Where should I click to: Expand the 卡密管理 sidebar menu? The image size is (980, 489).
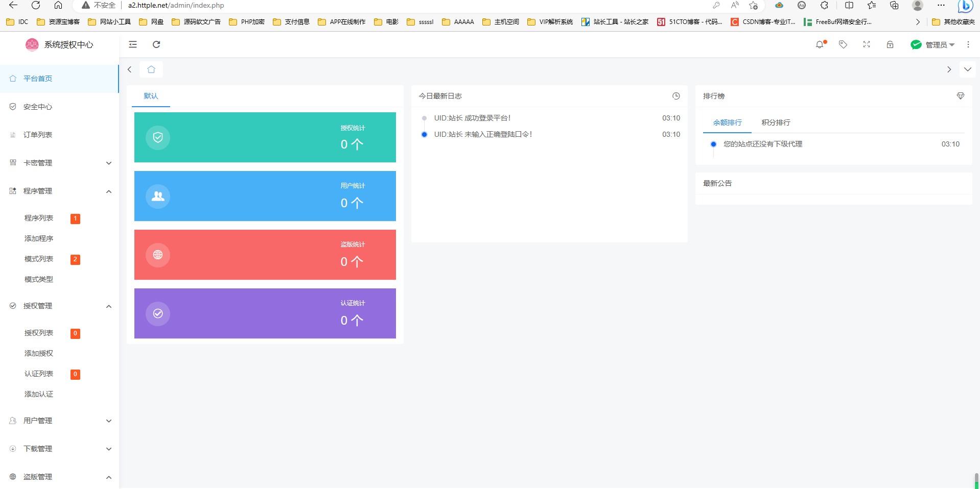[x=59, y=163]
